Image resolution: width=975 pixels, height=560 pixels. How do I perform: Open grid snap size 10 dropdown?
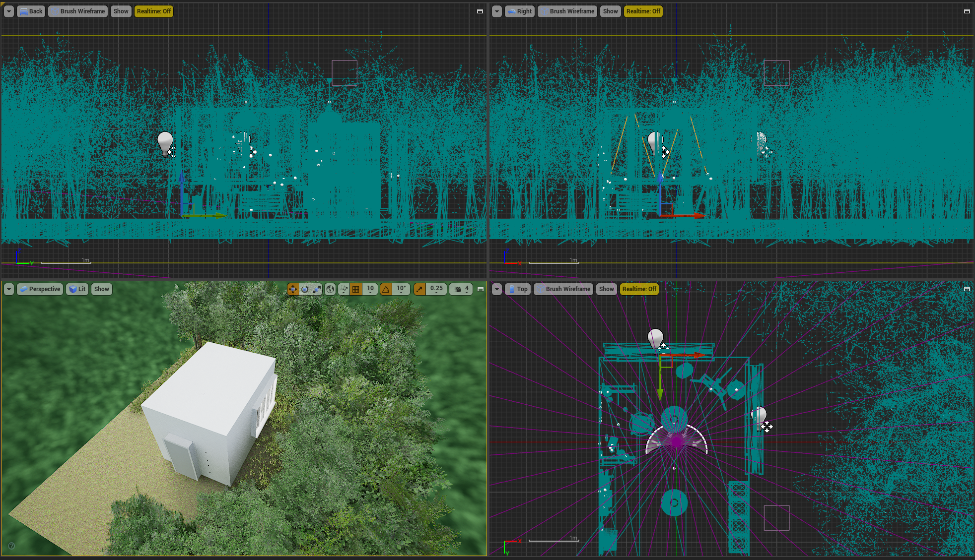coord(370,289)
